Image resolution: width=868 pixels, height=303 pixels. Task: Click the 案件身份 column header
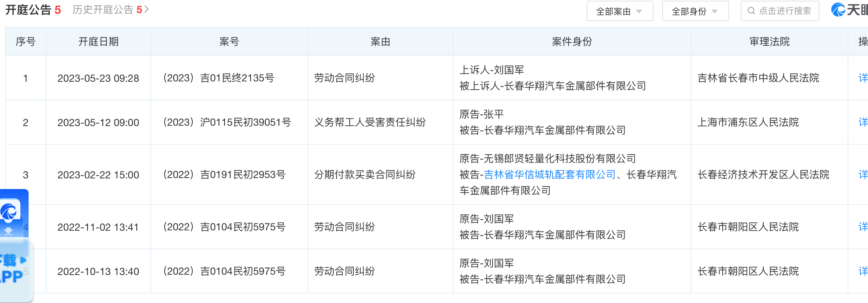coord(572,42)
